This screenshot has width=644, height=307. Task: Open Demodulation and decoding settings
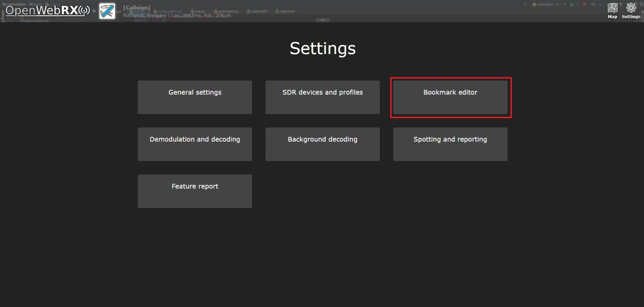point(195,144)
